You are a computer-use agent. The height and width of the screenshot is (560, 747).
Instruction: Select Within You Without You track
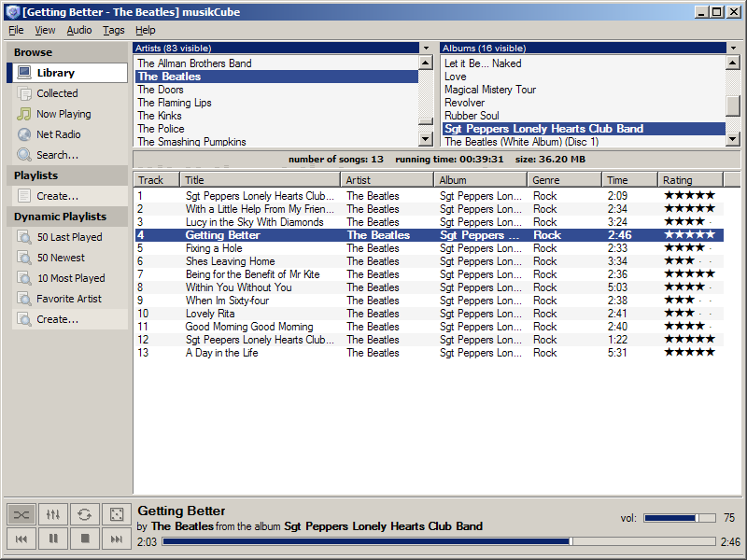tap(429, 287)
